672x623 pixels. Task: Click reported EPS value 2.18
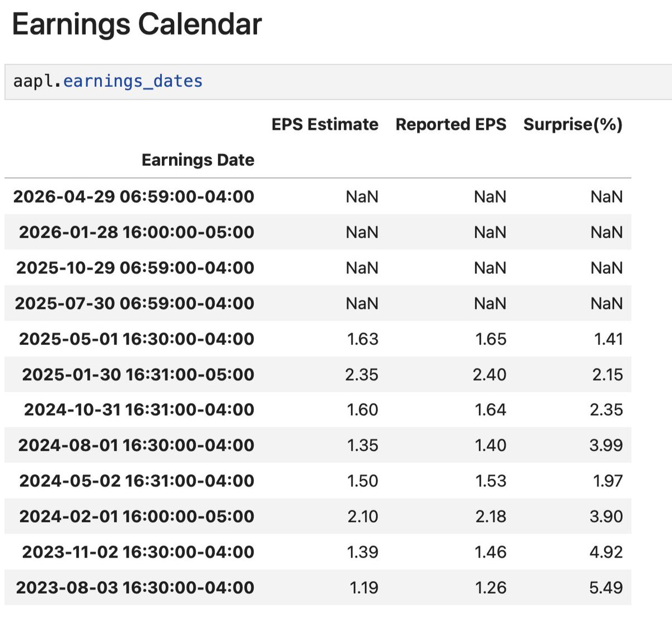pos(491,516)
